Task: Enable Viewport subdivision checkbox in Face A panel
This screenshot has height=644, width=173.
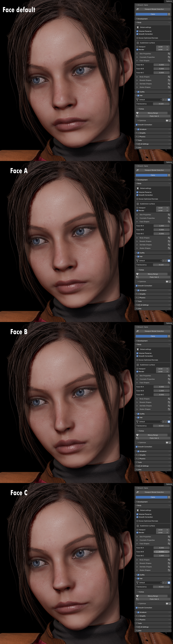Action: [137, 208]
